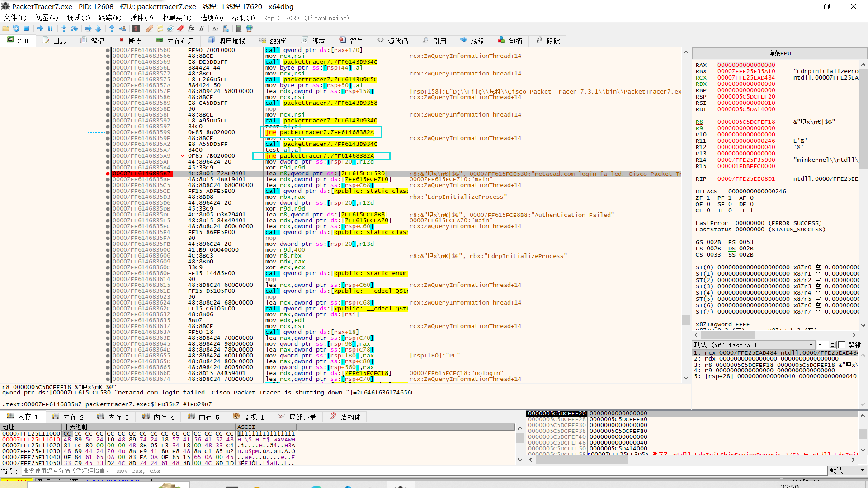
Task: Open the calculator icon in toolbar
Action: 239,28
